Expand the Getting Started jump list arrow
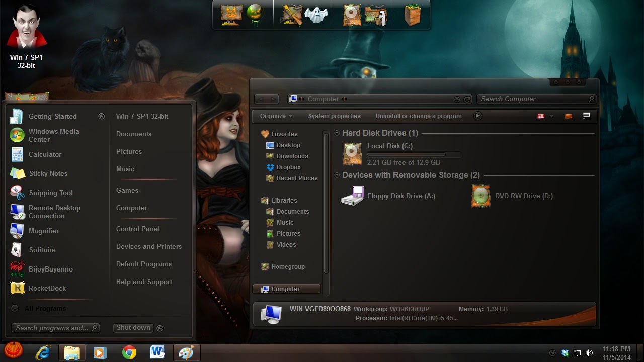 pos(101,116)
